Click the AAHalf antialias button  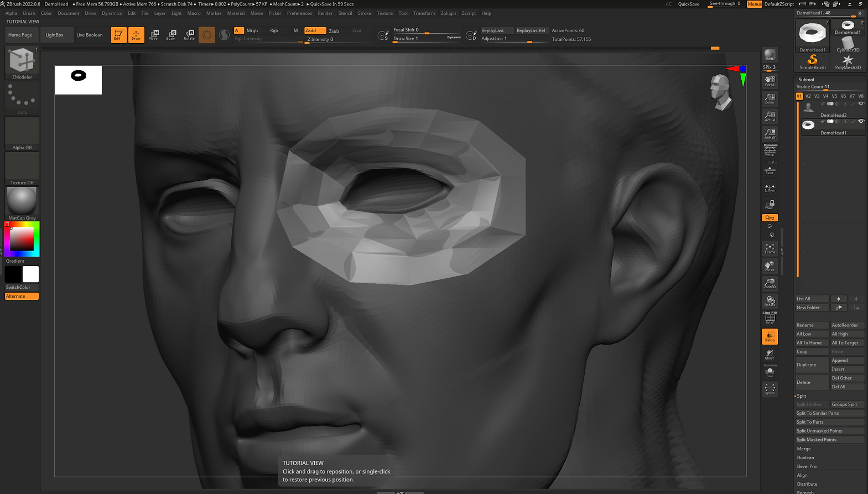[x=770, y=134]
